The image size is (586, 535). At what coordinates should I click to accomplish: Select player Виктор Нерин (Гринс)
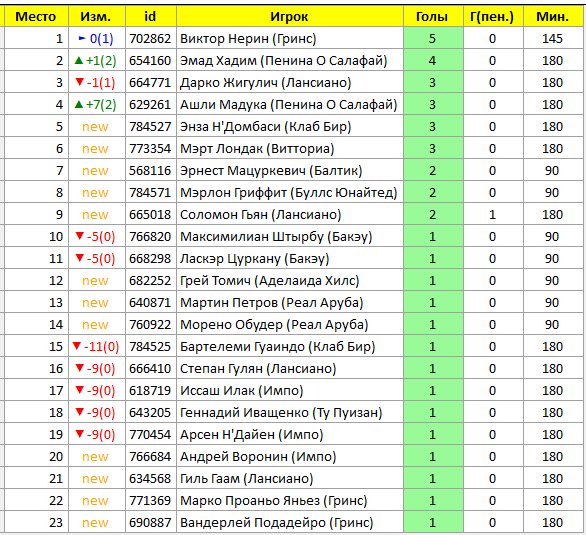(290, 38)
